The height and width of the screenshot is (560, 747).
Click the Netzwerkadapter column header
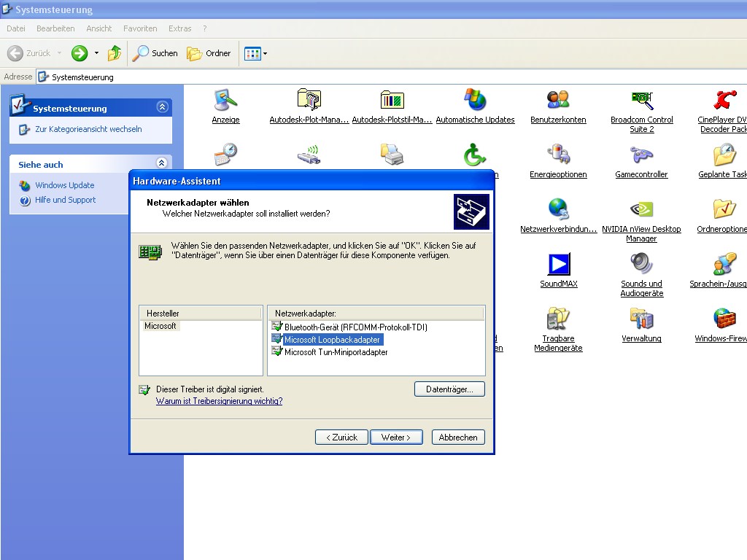coord(376,314)
